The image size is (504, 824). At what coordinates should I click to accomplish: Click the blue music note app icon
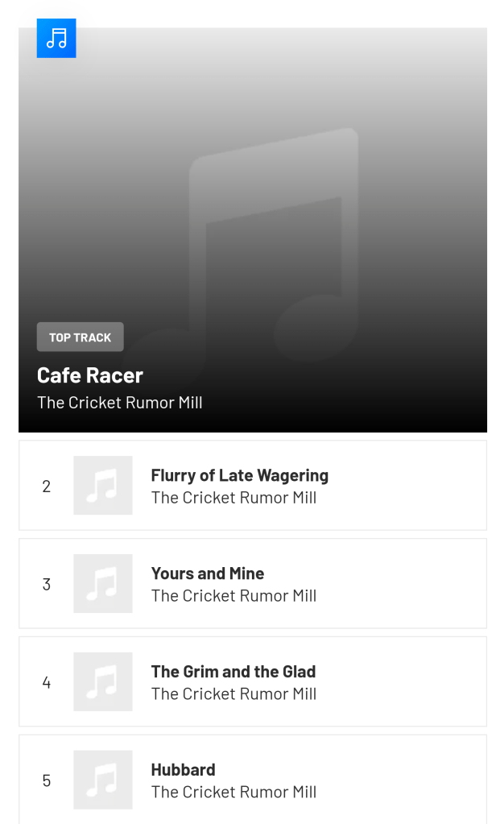click(x=56, y=38)
